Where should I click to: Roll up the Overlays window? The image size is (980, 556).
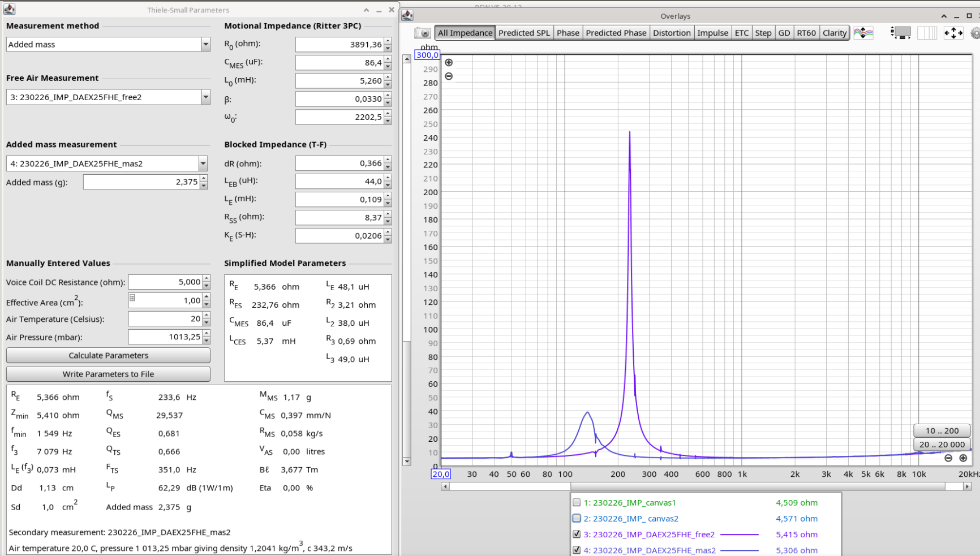tap(944, 16)
